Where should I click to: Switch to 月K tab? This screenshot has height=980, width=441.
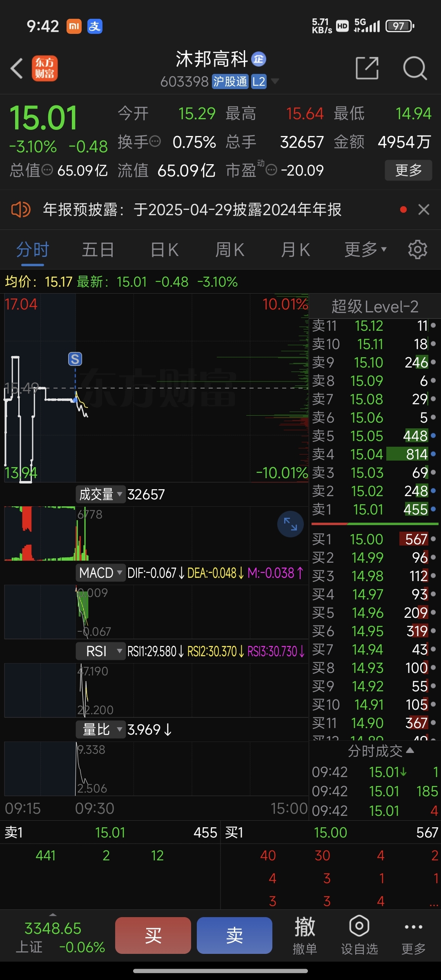point(295,249)
